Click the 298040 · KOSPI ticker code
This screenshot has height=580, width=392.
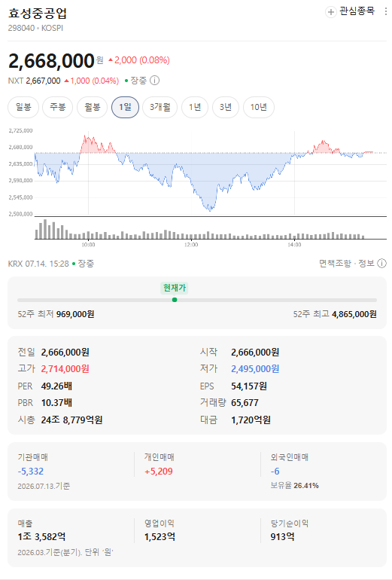click(35, 28)
